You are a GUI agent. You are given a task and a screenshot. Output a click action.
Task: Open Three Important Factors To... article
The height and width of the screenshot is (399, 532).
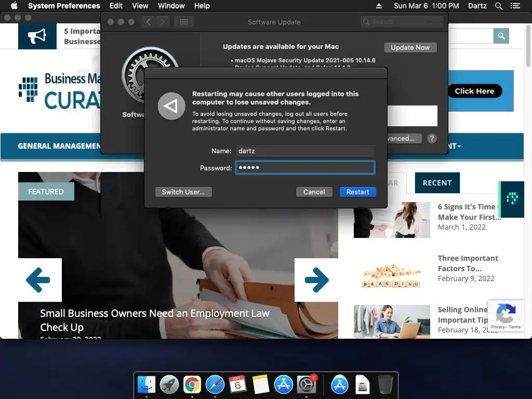[468, 263]
